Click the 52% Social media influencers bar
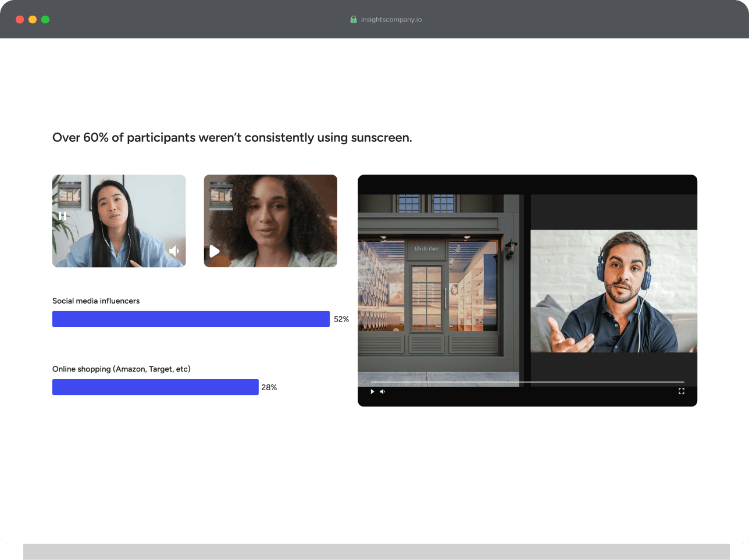Viewport: 749px width, 560px height. 191,319
